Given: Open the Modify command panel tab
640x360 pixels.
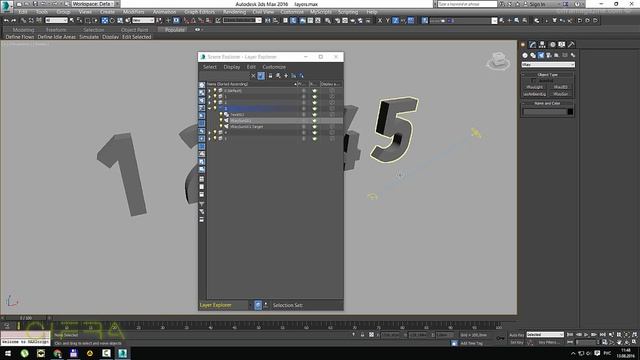Looking at the screenshot, I should click(533, 44).
